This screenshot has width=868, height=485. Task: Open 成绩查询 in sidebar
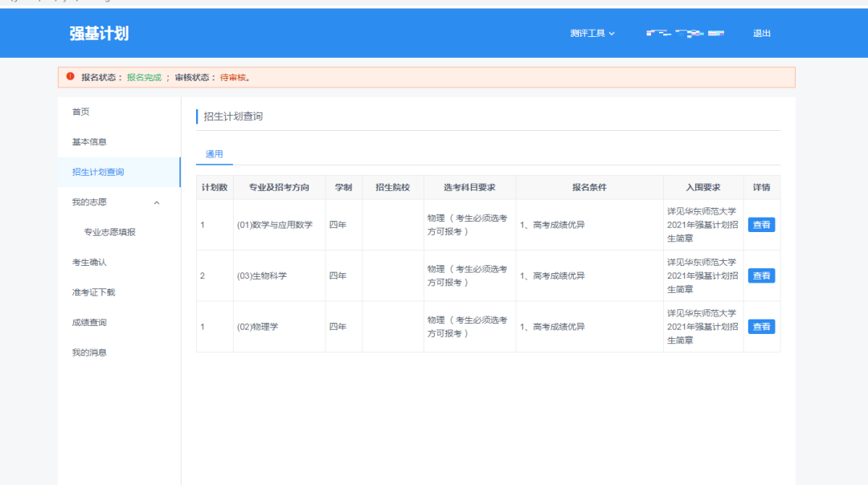89,323
